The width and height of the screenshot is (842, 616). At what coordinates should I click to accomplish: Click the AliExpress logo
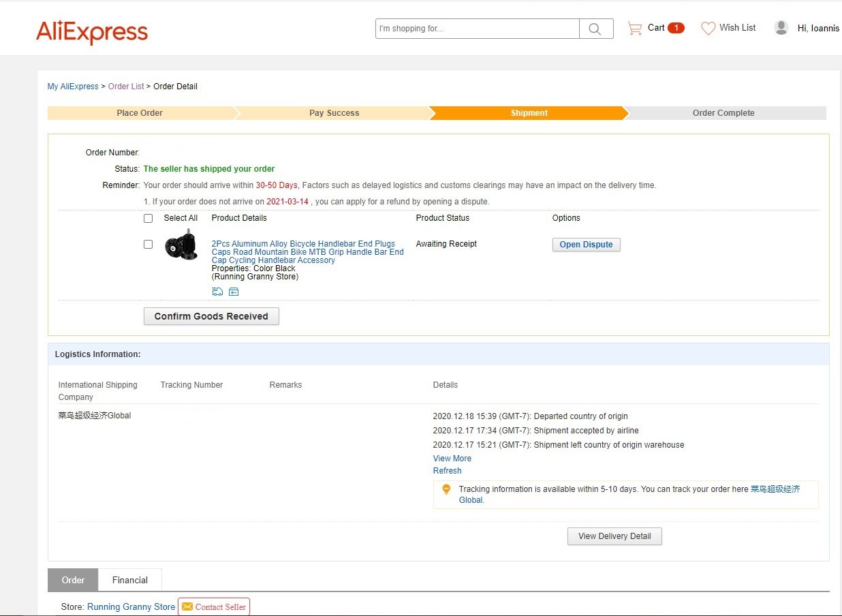92,32
